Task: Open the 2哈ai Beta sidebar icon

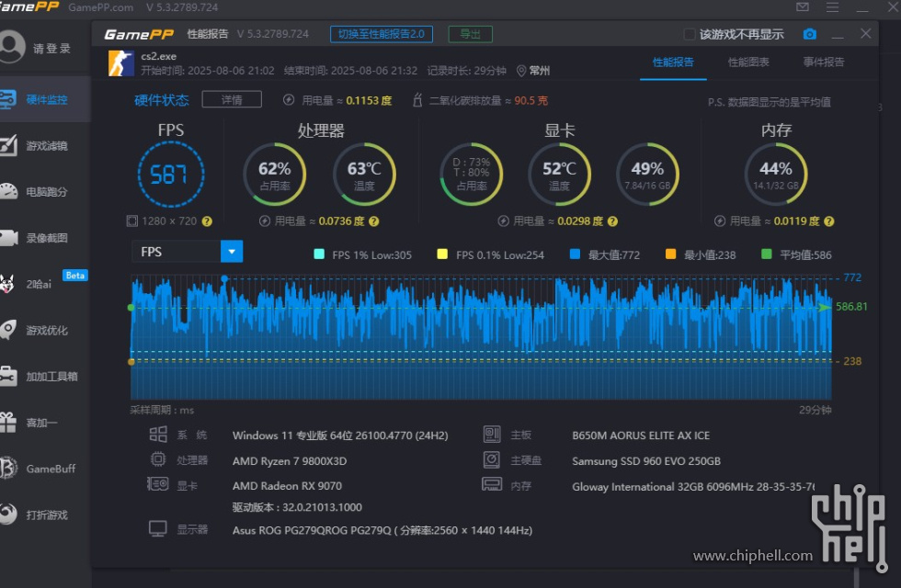Action: point(7,284)
